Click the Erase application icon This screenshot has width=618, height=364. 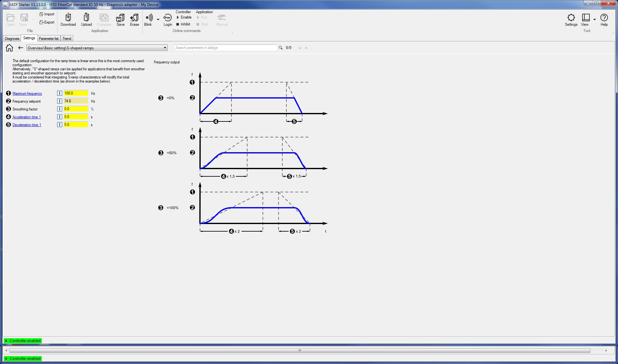134,18
